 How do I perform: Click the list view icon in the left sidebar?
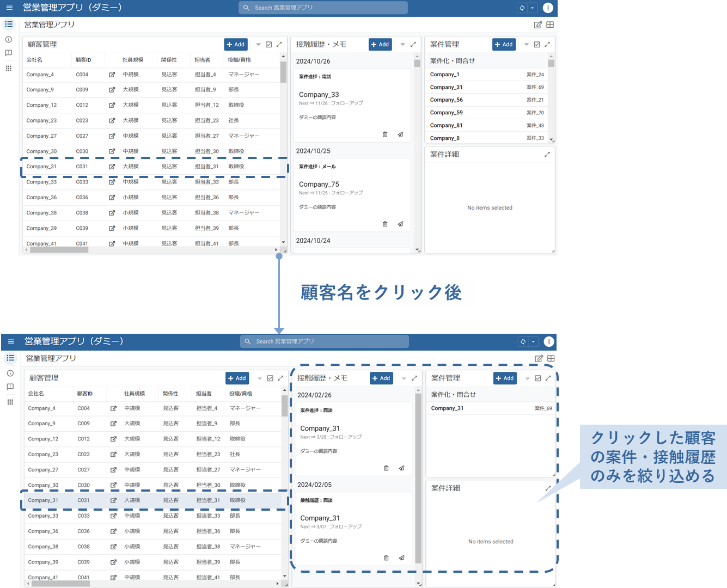pyautogui.click(x=8, y=24)
